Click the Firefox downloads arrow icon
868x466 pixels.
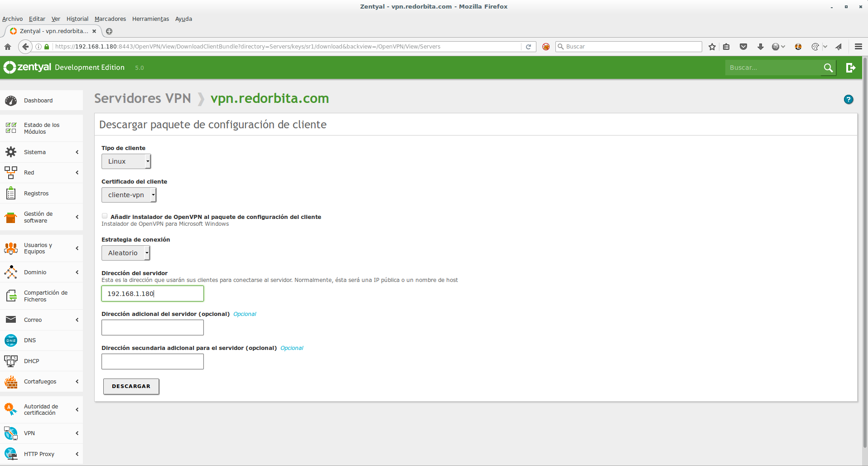pos(760,47)
